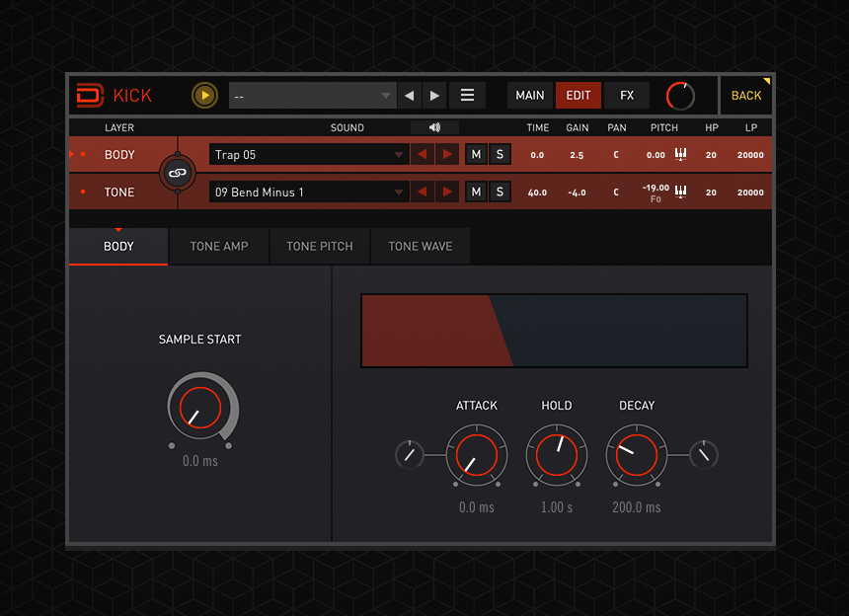Click the hold 1.00 s value
Screen dimensions: 849x616
557,507
